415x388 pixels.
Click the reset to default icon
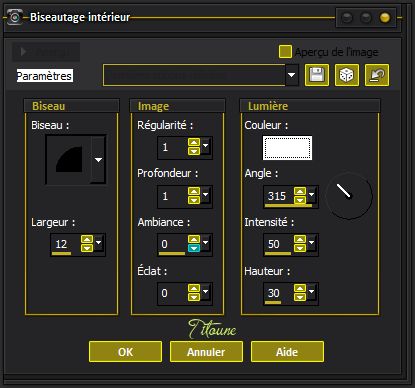click(x=377, y=75)
